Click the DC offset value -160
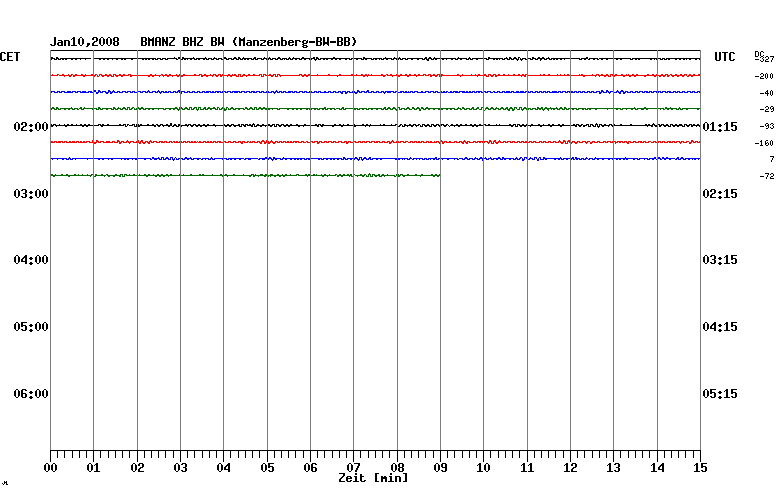This screenshot has width=780, height=494. (x=765, y=143)
